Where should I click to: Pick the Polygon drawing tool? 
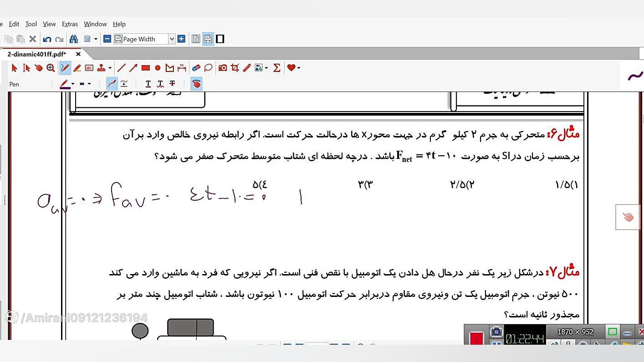169,68
